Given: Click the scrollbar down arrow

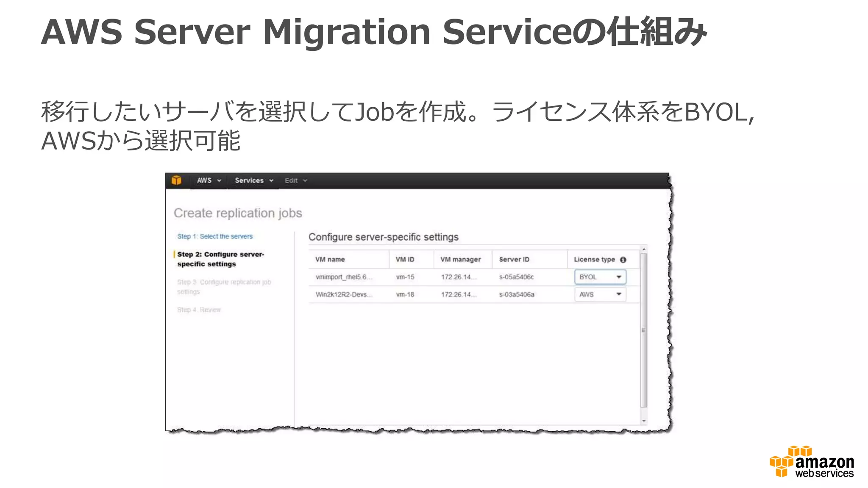Looking at the screenshot, I should click(644, 421).
